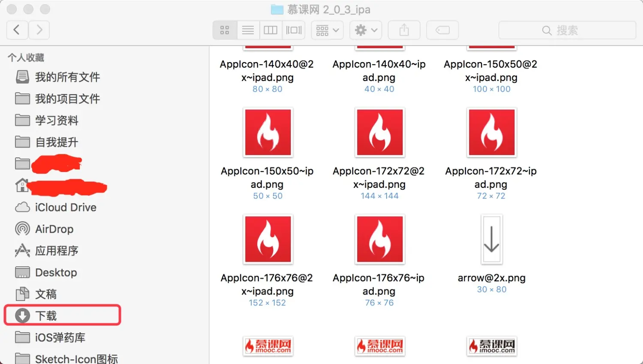The image size is (643, 364).
Task: Open the item arrangement dropdown
Action: (x=327, y=30)
